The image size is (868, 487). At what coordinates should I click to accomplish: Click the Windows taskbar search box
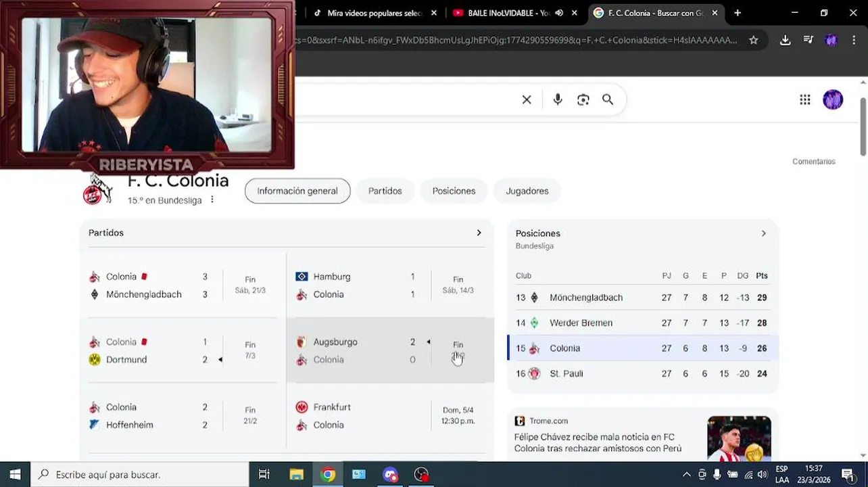(141, 474)
